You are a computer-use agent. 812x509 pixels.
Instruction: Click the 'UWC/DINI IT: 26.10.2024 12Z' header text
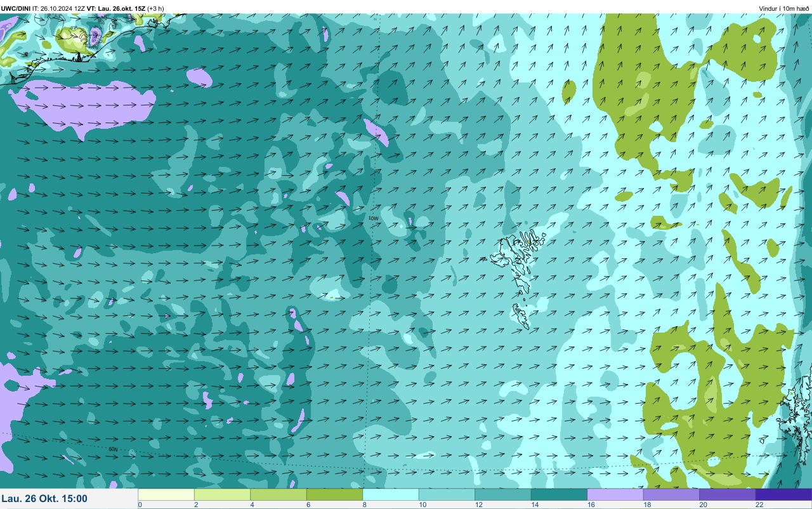point(43,8)
